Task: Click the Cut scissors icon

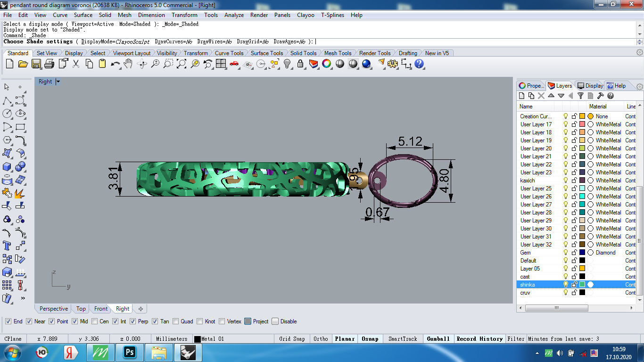Action: 75,64
